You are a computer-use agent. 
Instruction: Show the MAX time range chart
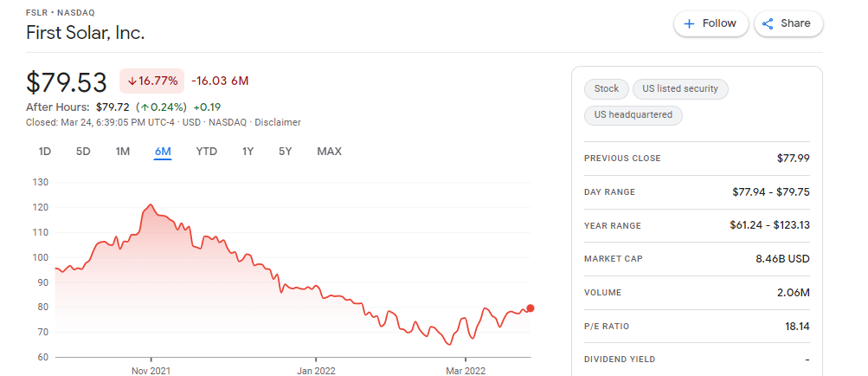pos(330,152)
